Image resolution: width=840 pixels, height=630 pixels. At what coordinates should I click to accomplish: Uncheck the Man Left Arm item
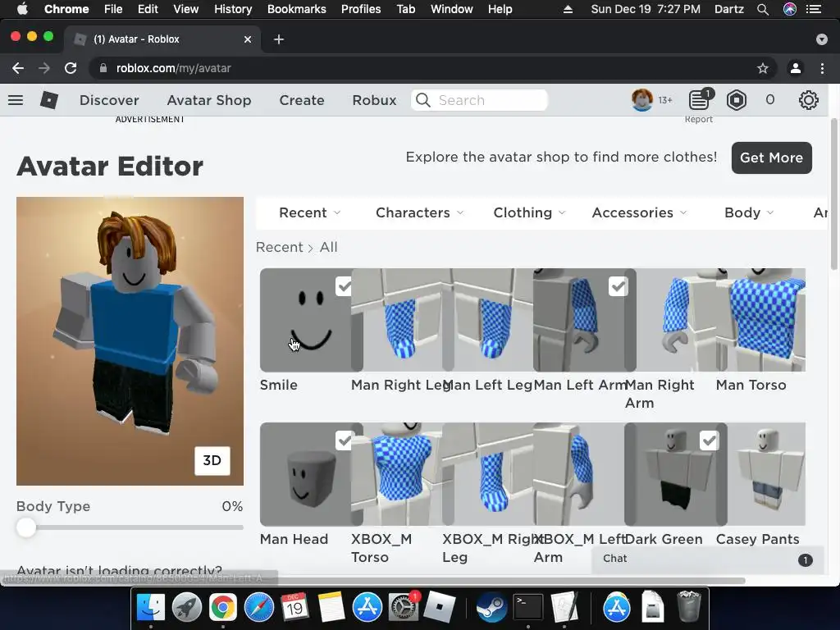click(x=618, y=286)
